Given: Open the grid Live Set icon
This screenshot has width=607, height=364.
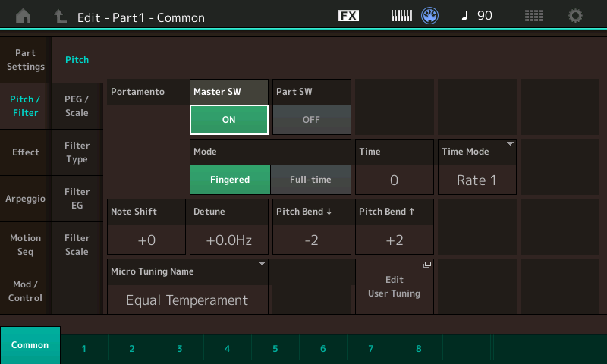Looking at the screenshot, I should coord(534,16).
